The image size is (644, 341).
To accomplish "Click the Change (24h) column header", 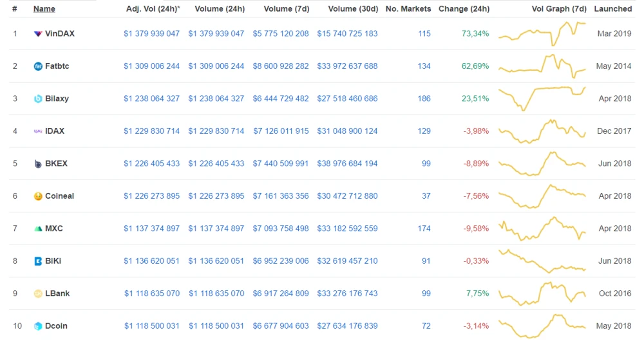I will (464, 8).
